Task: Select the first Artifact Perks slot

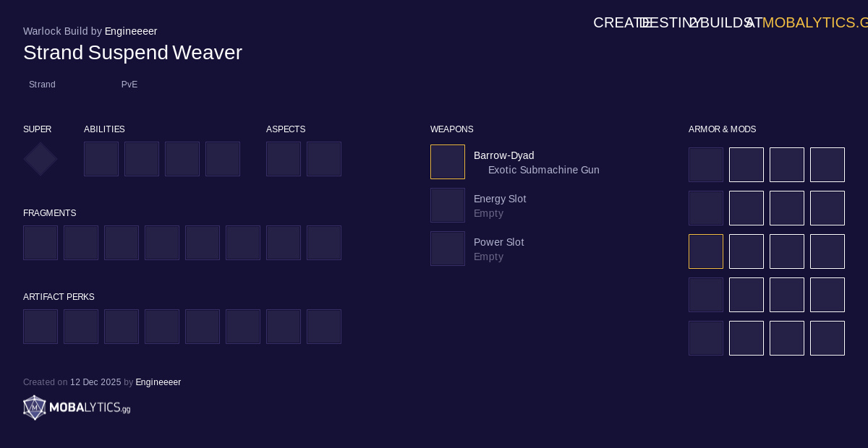Action: tap(41, 327)
